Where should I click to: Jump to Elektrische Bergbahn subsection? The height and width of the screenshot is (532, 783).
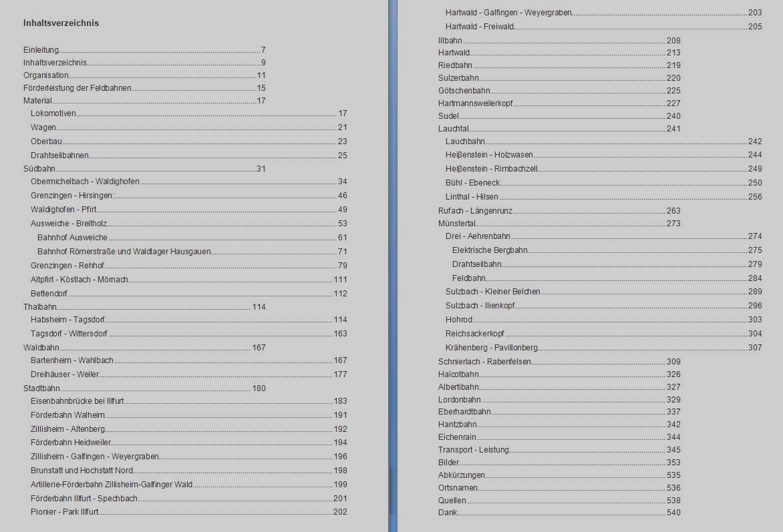click(490, 250)
